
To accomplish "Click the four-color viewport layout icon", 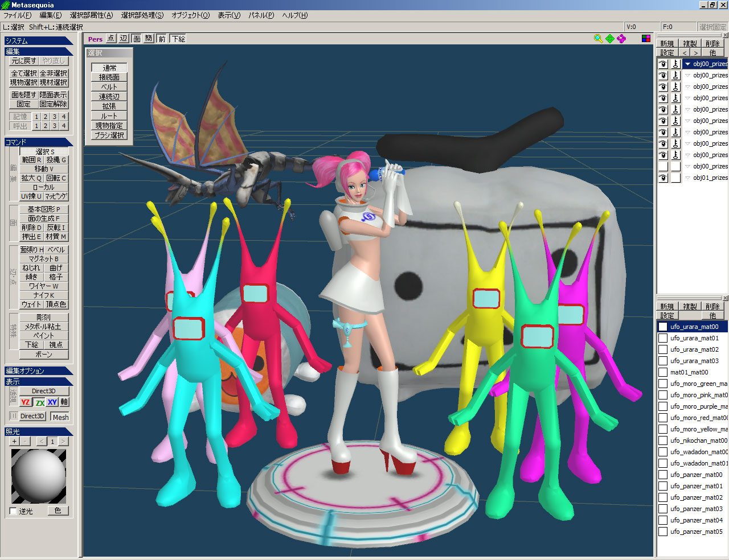I will (646, 38).
